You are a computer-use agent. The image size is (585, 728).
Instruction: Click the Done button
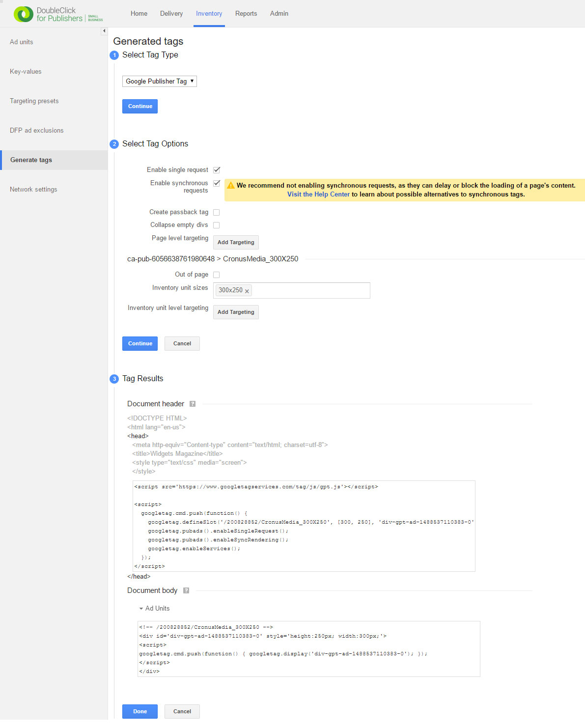point(140,711)
